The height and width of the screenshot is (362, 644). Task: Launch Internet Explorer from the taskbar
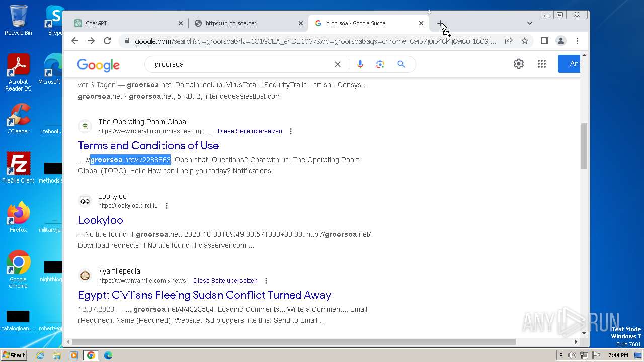pos(40,355)
